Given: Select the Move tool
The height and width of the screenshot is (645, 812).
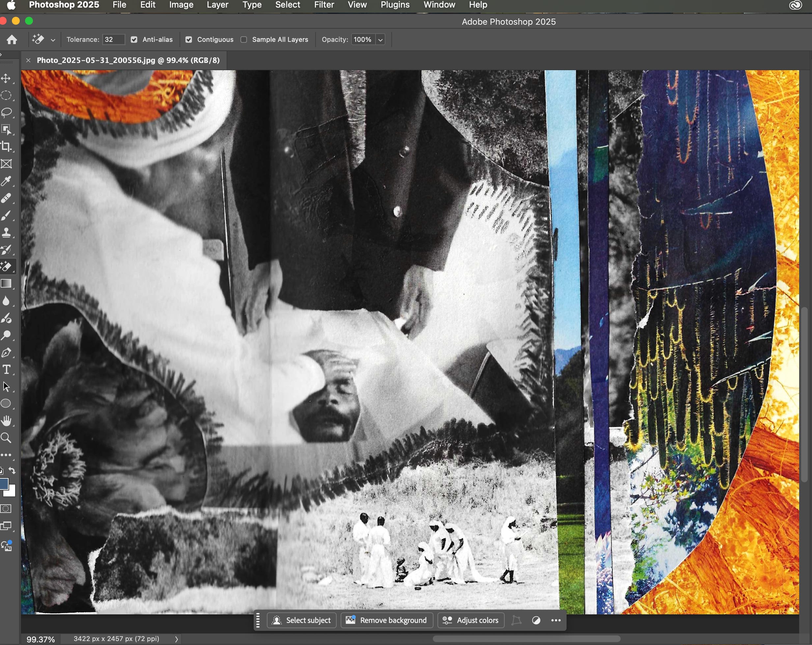Looking at the screenshot, I should pyautogui.click(x=6, y=78).
